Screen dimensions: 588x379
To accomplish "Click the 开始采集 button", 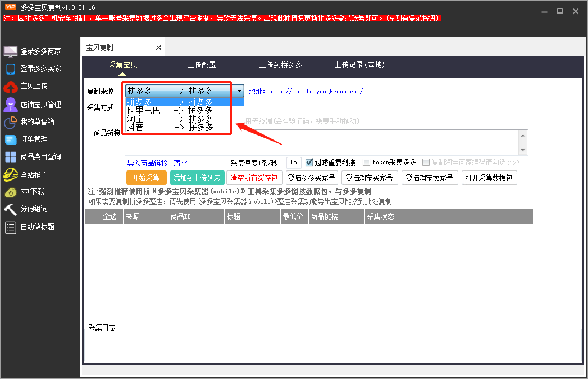I will (x=146, y=177).
